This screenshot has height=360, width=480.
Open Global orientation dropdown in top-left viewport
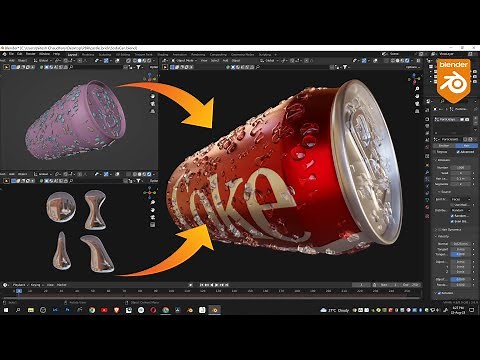coord(43,61)
